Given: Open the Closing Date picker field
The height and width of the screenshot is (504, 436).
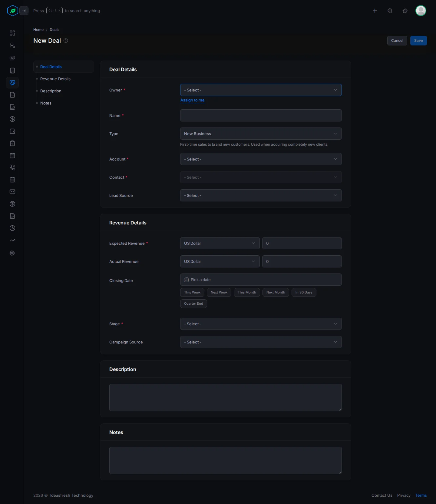Looking at the screenshot, I should point(261,280).
